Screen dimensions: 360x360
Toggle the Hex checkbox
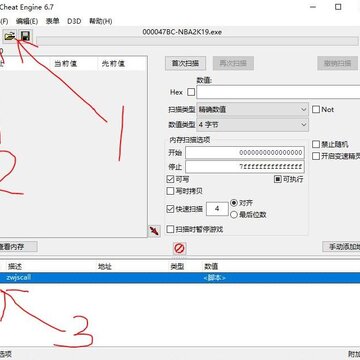point(191,92)
